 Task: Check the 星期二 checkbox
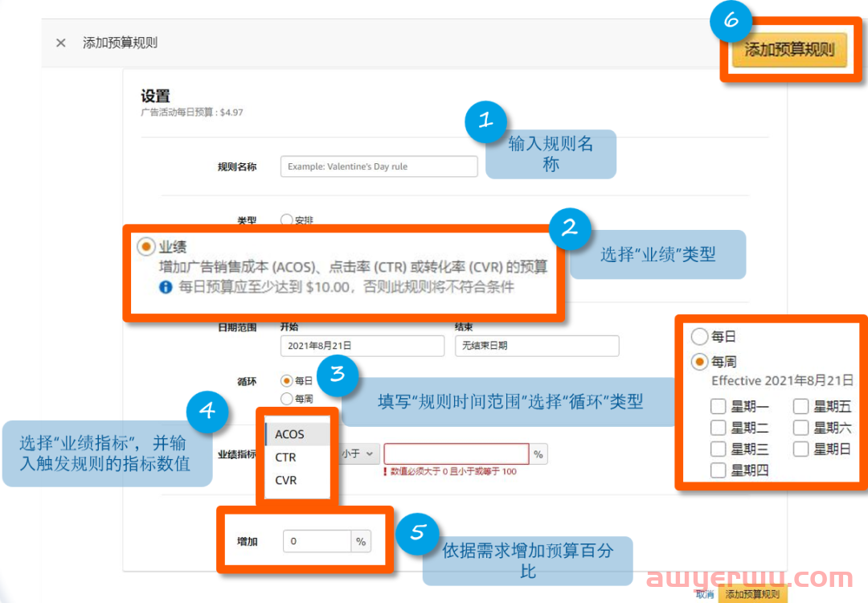pos(718,428)
